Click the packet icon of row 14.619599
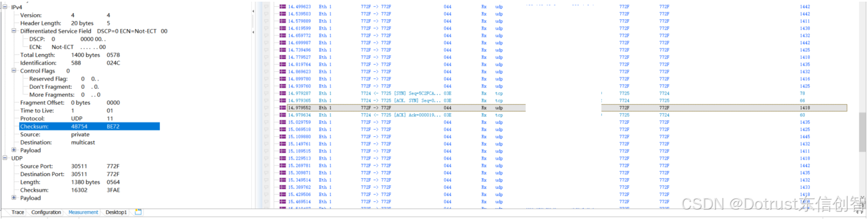 [283, 28]
